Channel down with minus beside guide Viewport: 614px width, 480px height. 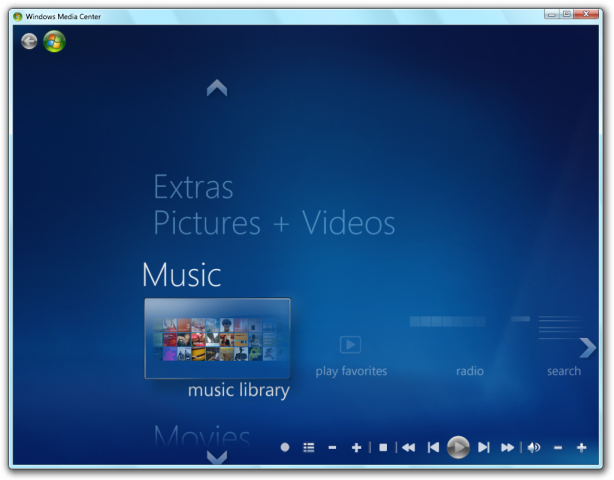[x=332, y=447]
